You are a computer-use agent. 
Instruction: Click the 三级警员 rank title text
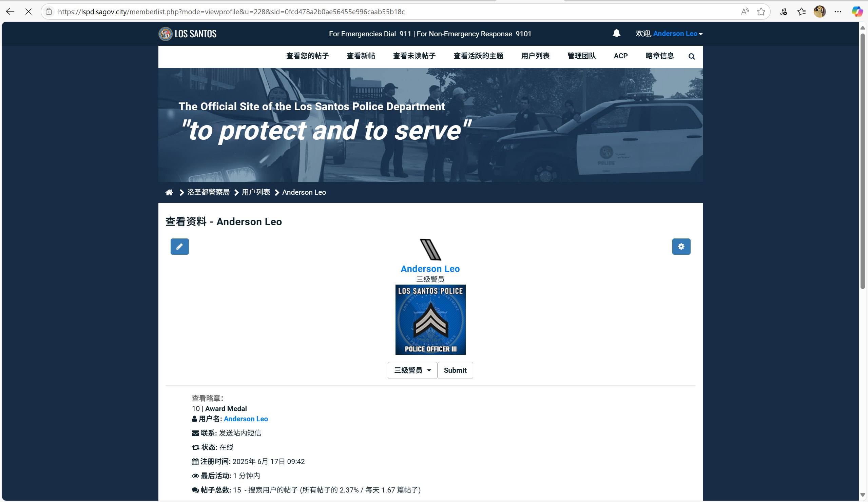click(x=430, y=279)
